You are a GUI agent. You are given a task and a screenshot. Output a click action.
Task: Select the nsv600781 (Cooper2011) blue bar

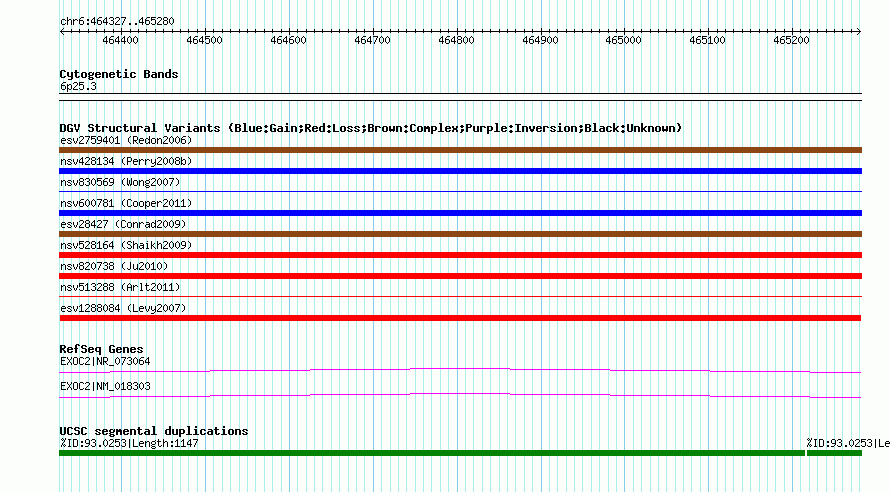(x=460, y=213)
